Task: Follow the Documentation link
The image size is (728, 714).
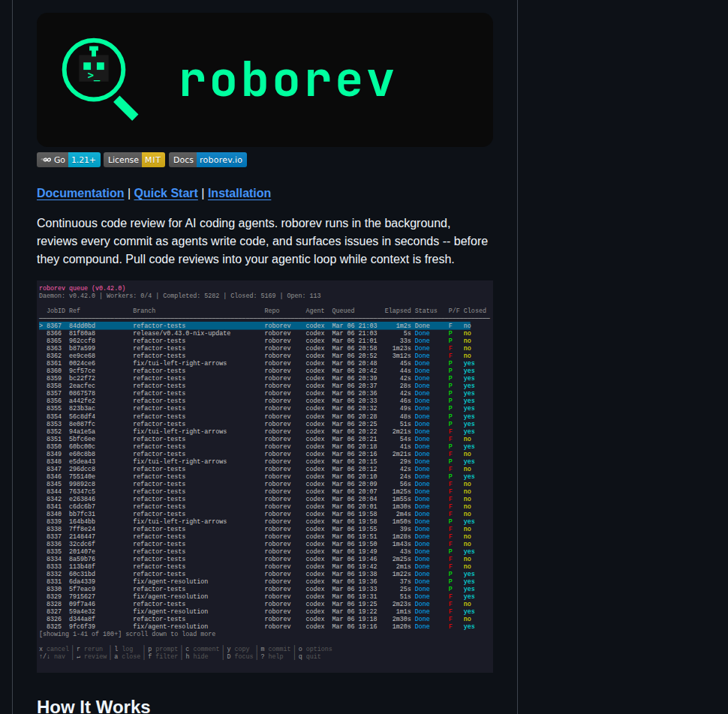Action: [80, 193]
